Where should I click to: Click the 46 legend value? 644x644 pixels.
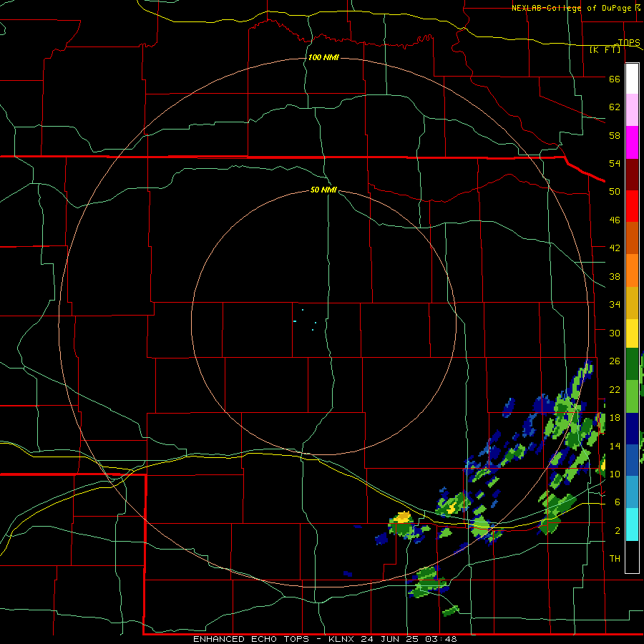pyautogui.click(x=615, y=220)
